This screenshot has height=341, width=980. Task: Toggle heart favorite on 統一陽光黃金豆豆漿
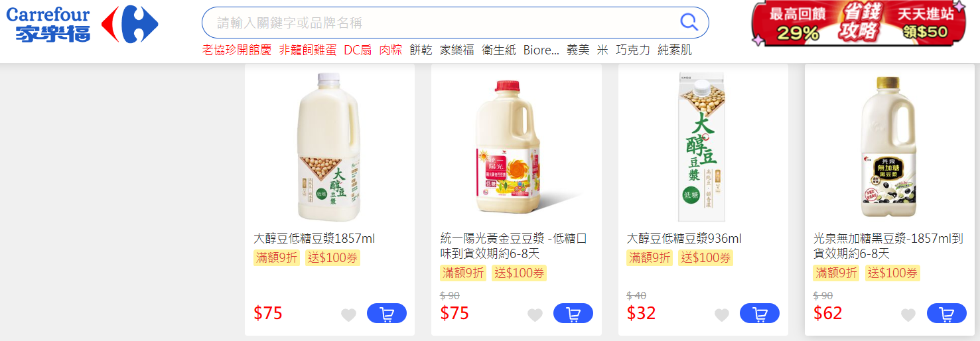[535, 315]
